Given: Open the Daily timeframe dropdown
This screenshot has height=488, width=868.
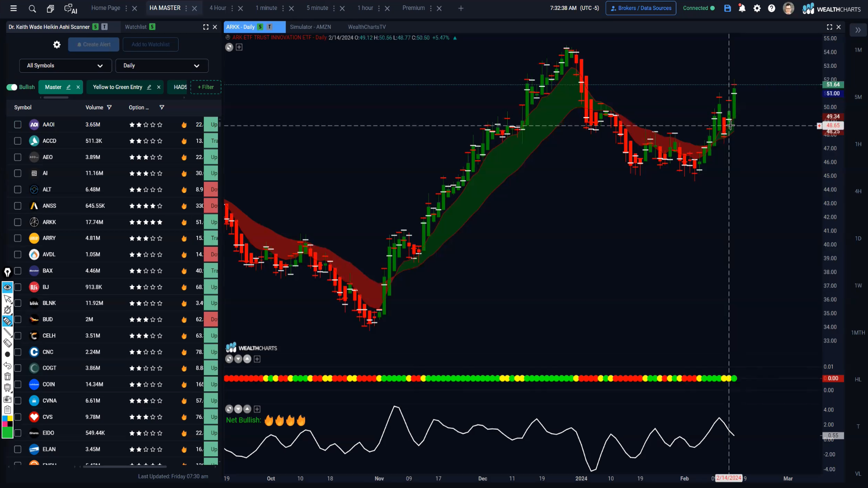Looking at the screenshot, I should pos(162,66).
